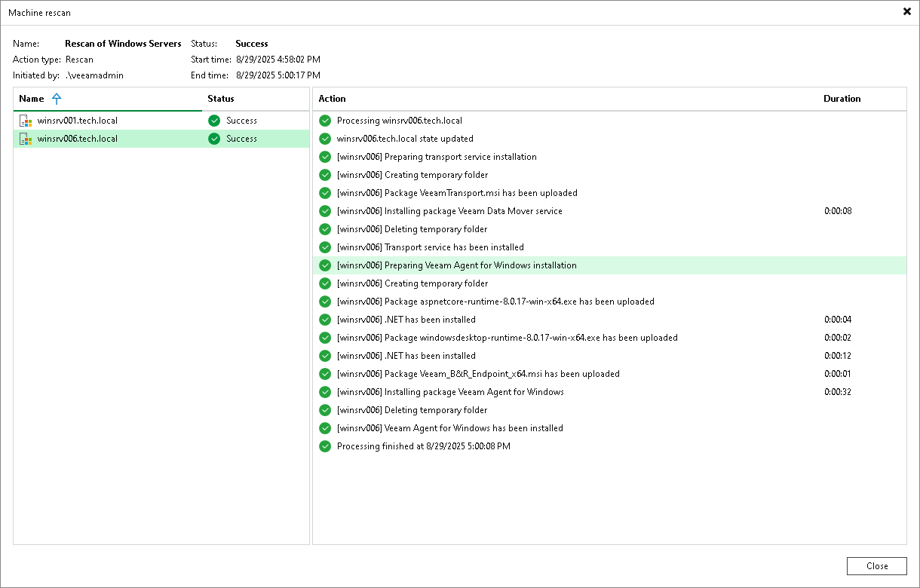Image resolution: width=920 pixels, height=588 pixels.
Task: Click the bold 'Success' status in header
Action: coord(252,44)
